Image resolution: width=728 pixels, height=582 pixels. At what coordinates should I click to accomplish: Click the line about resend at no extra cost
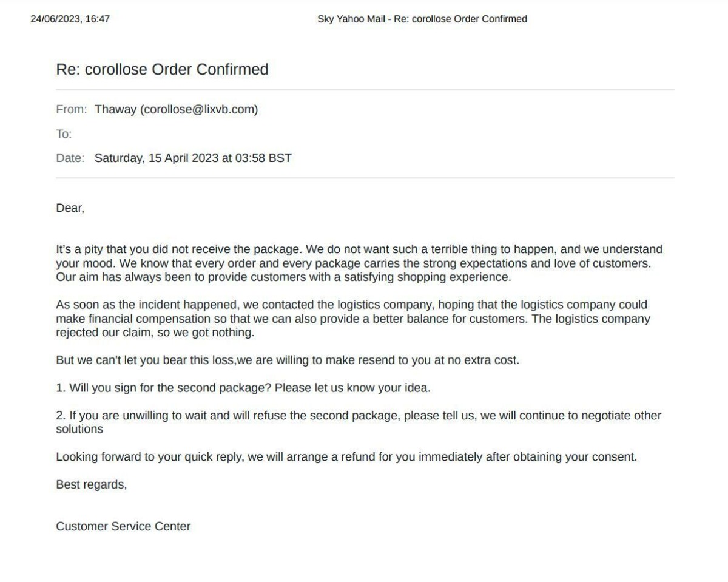coord(288,360)
